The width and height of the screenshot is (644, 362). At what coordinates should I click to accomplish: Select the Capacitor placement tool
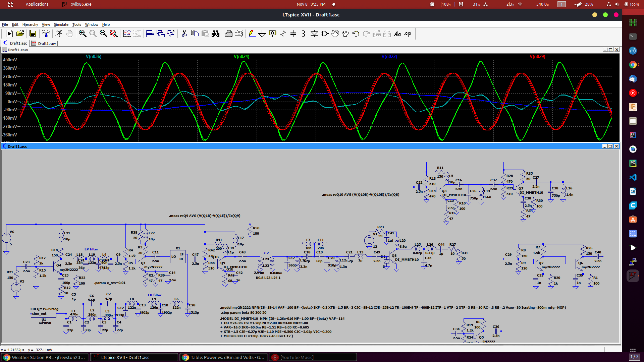tap(293, 34)
